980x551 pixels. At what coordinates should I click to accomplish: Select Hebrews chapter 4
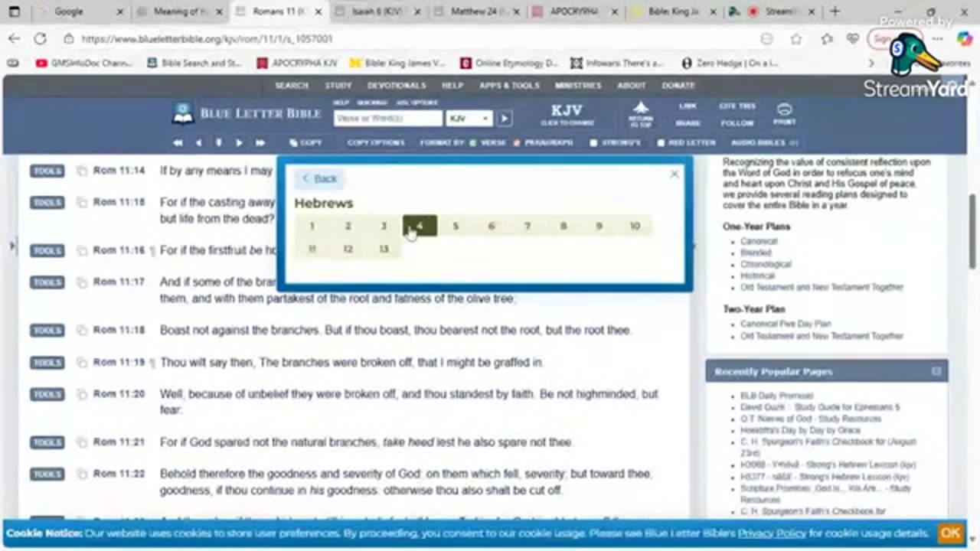pyautogui.click(x=420, y=226)
